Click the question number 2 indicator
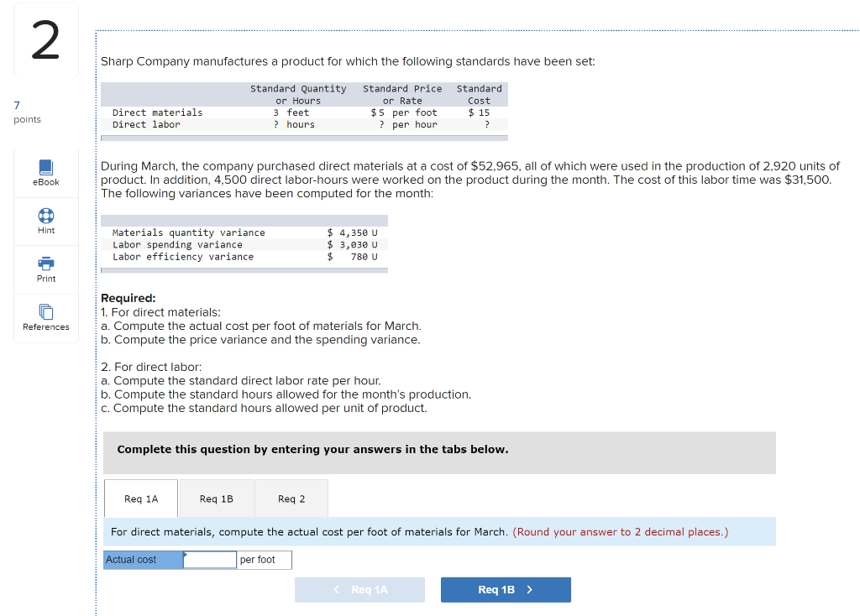 point(45,39)
